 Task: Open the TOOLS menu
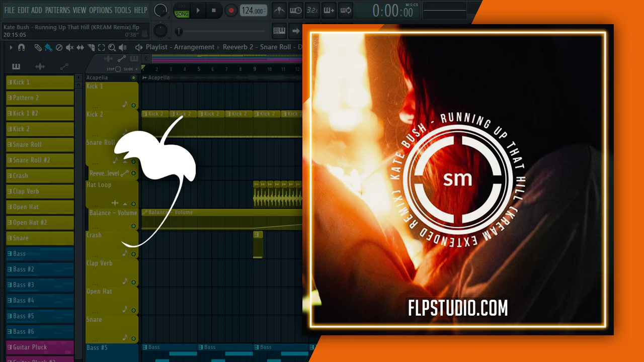123,10
